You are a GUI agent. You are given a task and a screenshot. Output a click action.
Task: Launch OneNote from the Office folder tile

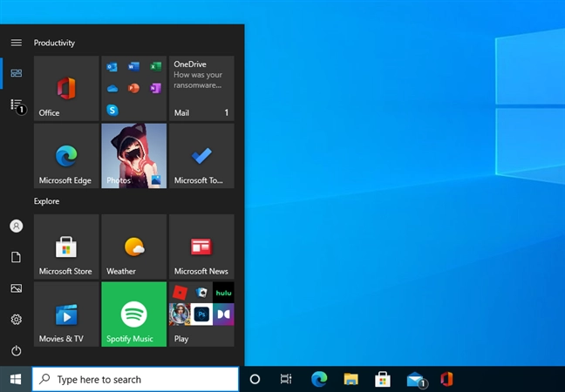pos(156,88)
